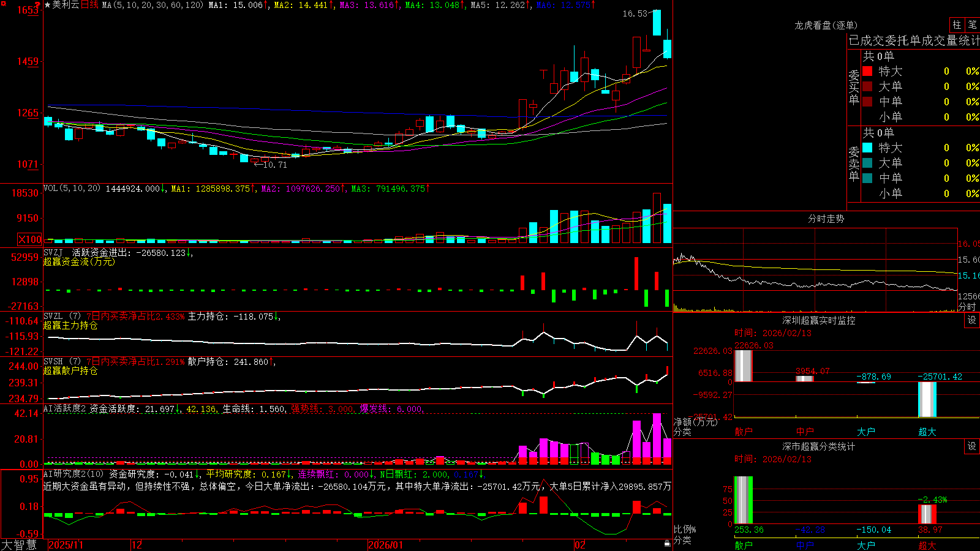Click the lock icon on the timeline
The image size is (980, 551).
667,543
